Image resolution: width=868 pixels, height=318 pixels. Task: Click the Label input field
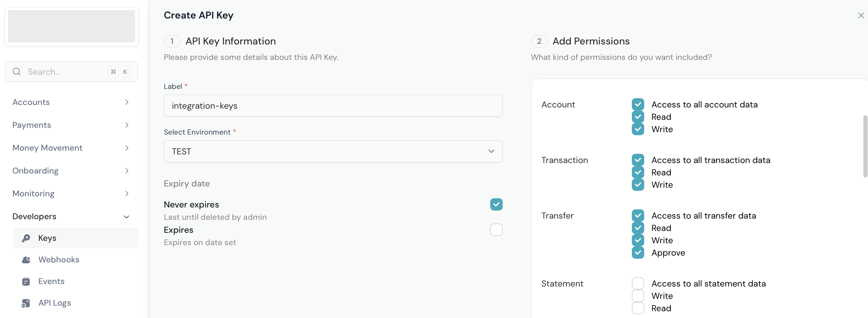[x=333, y=106]
